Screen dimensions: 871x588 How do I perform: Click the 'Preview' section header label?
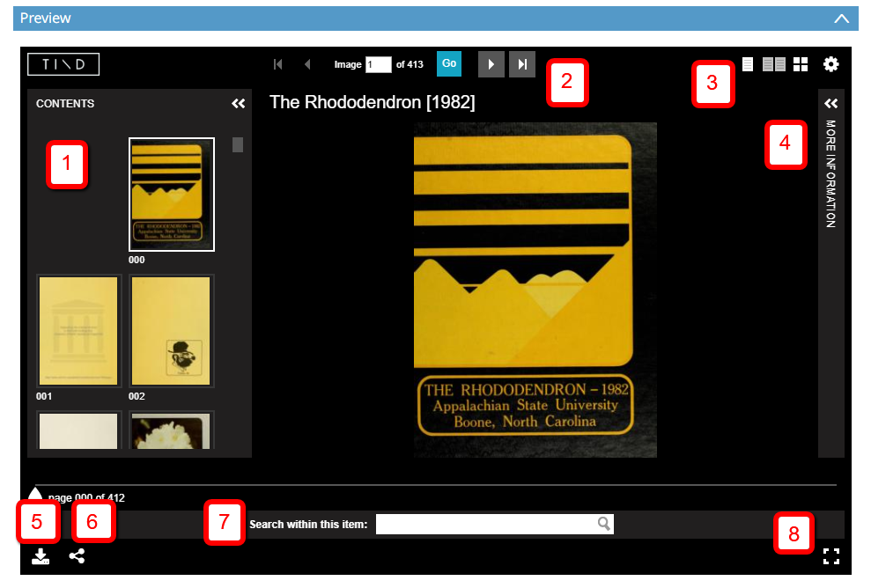pos(46,18)
